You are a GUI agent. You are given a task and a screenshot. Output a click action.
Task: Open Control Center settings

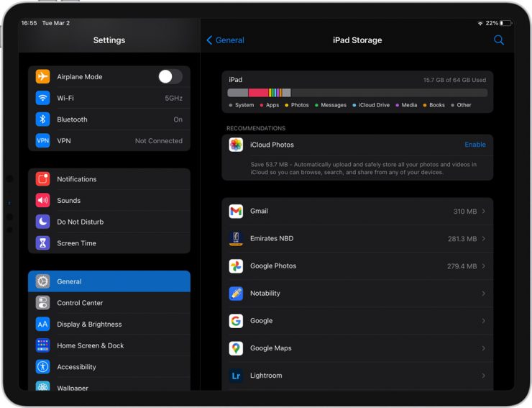(109, 303)
